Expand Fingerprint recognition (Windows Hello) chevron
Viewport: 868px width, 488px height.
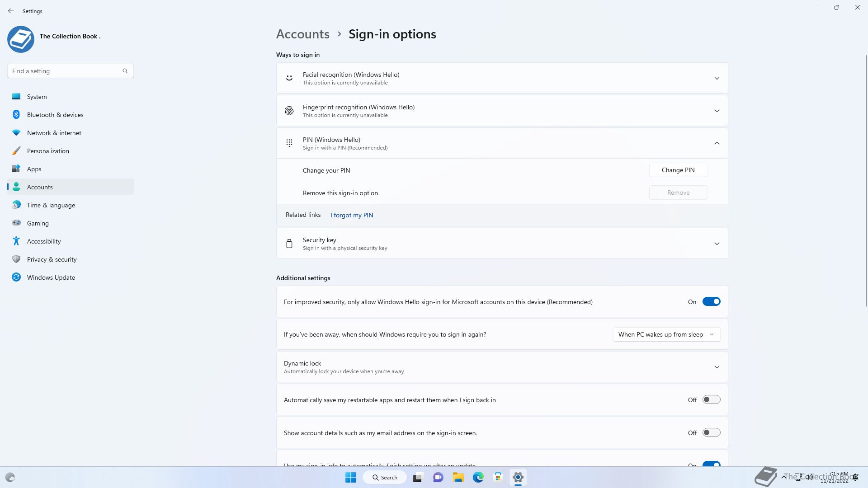pyautogui.click(x=717, y=111)
